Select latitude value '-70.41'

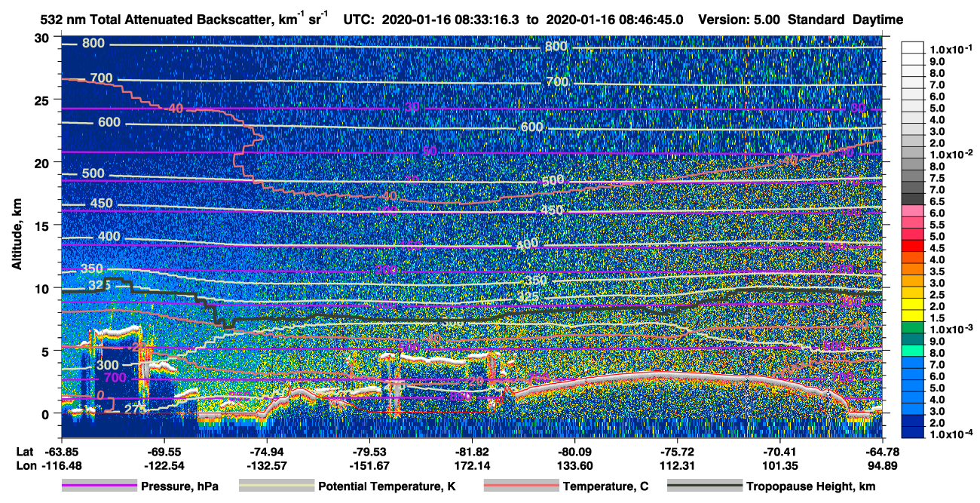tap(780, 451)
